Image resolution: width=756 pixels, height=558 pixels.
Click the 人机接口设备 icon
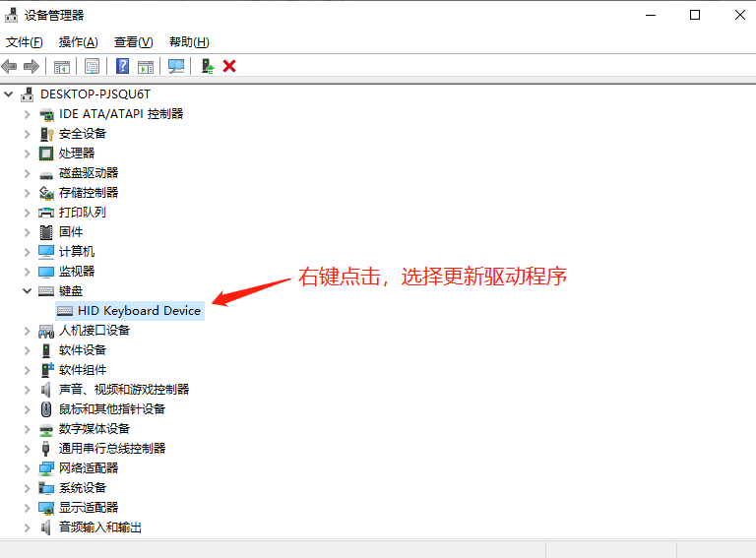pos(46,331)
